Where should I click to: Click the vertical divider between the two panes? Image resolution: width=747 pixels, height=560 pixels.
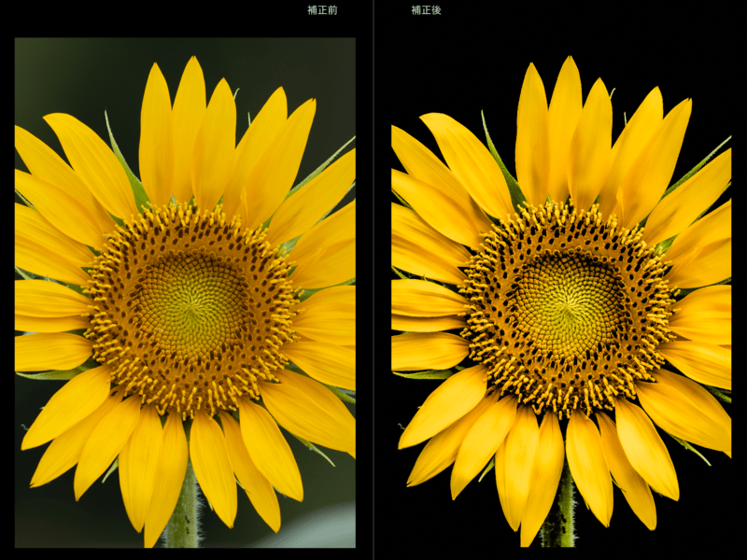[373, 280]
